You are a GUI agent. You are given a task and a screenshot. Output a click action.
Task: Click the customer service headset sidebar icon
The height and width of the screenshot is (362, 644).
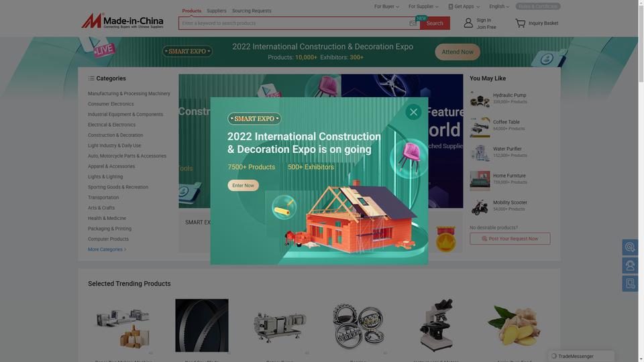[x=630, y=265]
